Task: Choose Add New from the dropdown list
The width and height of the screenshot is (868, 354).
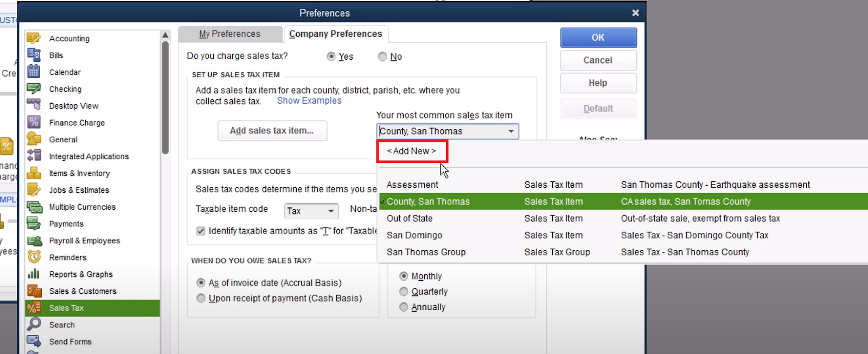Action: 411,151
